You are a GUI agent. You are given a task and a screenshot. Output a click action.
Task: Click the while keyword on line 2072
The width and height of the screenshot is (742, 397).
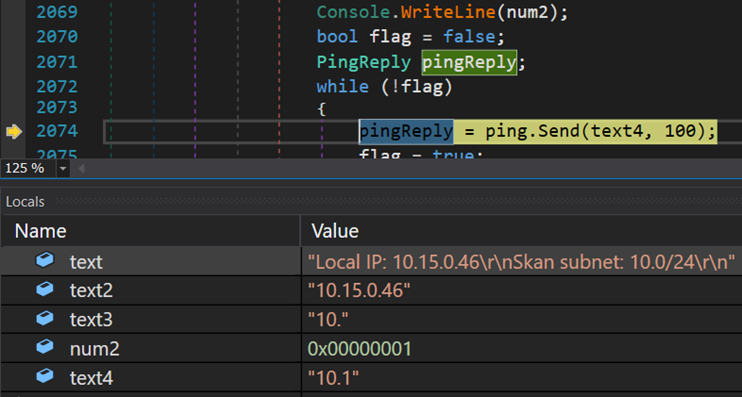pos(343,87)
